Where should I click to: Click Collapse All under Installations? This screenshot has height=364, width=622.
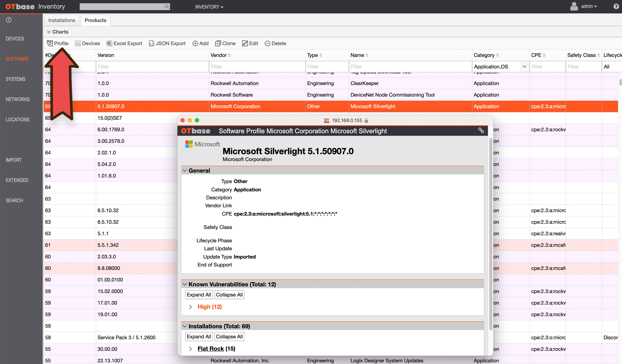click(229, 337)
